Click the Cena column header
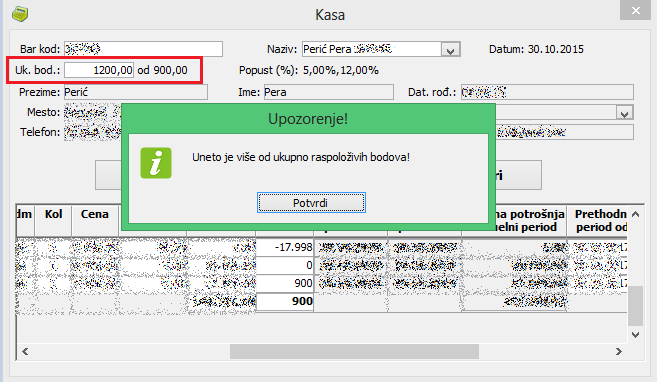 click(95, 220)
